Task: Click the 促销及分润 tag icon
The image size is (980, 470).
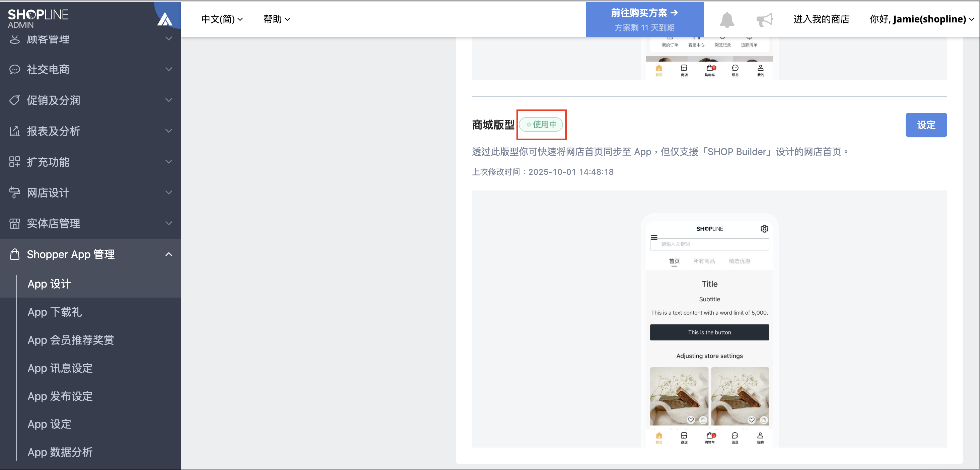Action: (14, 100)
